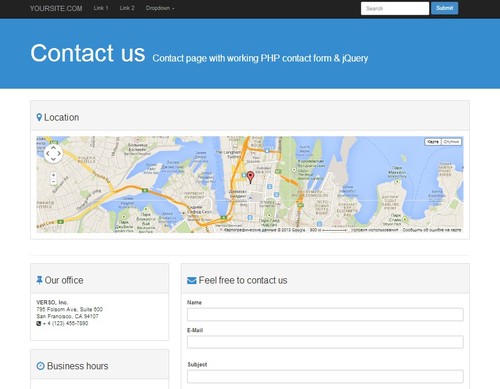Viewport: 500px width, 389px height.
Task: Focus the E-Mail input field
Action: 325,342
